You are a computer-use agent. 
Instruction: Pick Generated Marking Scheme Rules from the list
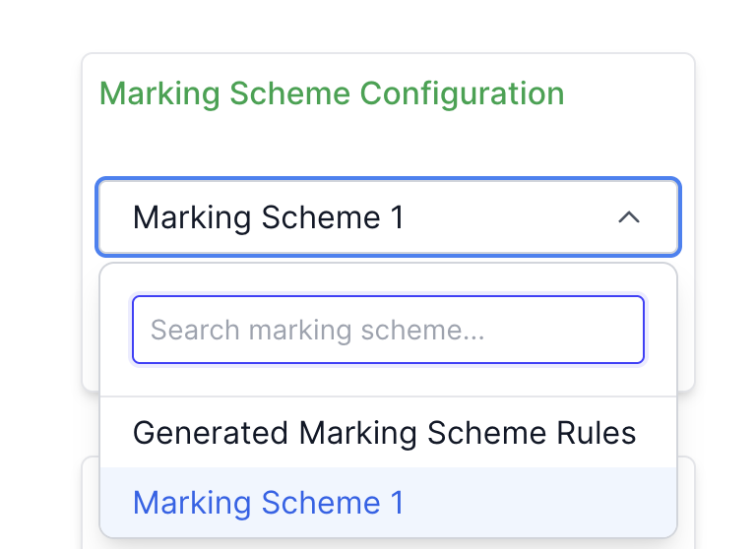click(384, 433)
